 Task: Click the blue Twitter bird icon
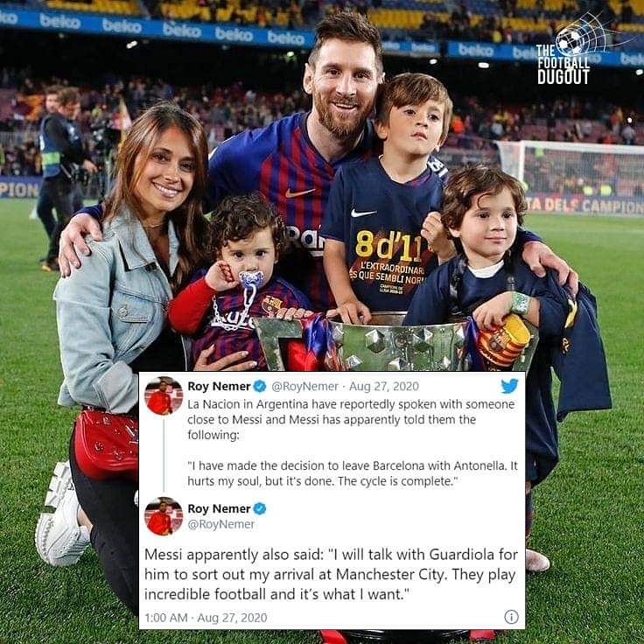point(509,386)
